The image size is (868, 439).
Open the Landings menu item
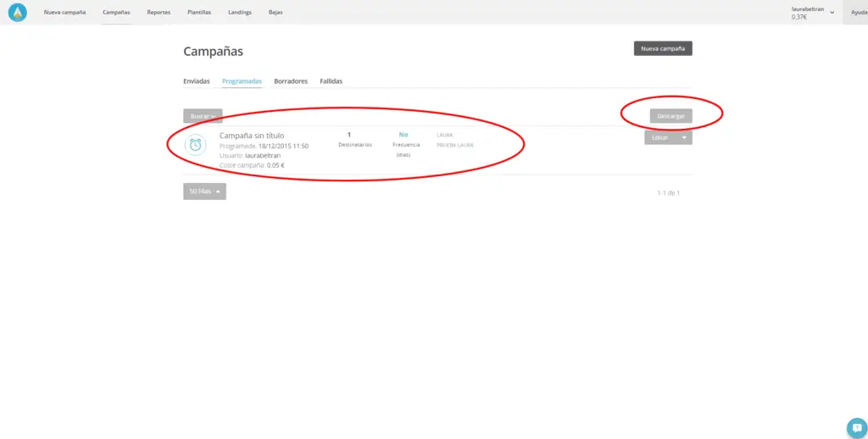pyautogui.click(x=240, y=13)
